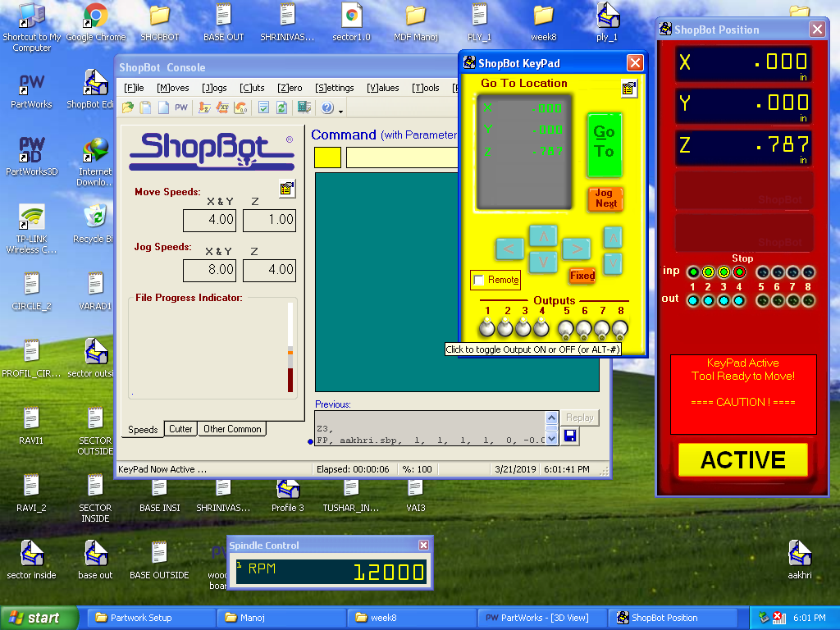This screenshot has width=840, height=630.
Task: Open ShopBot Editor desktop shortcut
Action: tap(95, 89)
